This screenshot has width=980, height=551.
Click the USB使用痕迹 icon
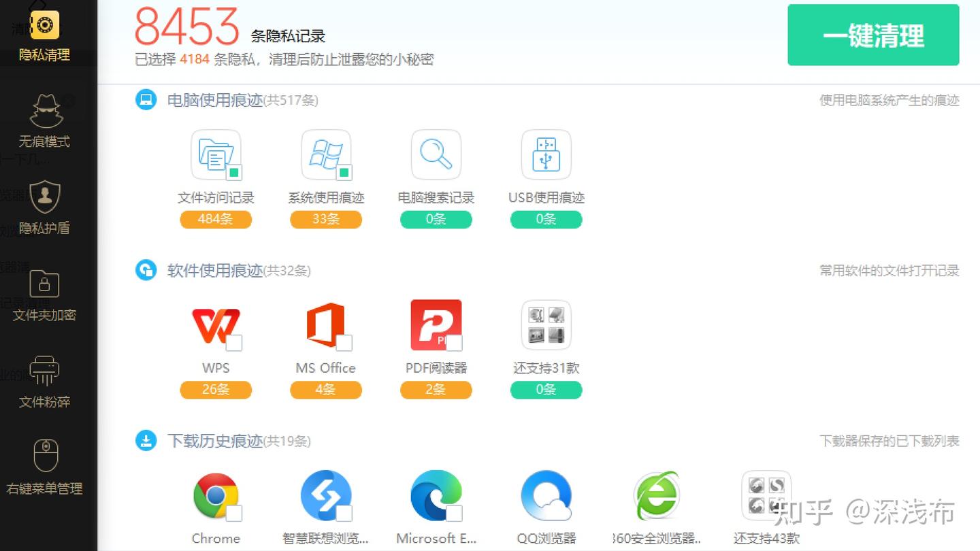[x=546, y=154]
